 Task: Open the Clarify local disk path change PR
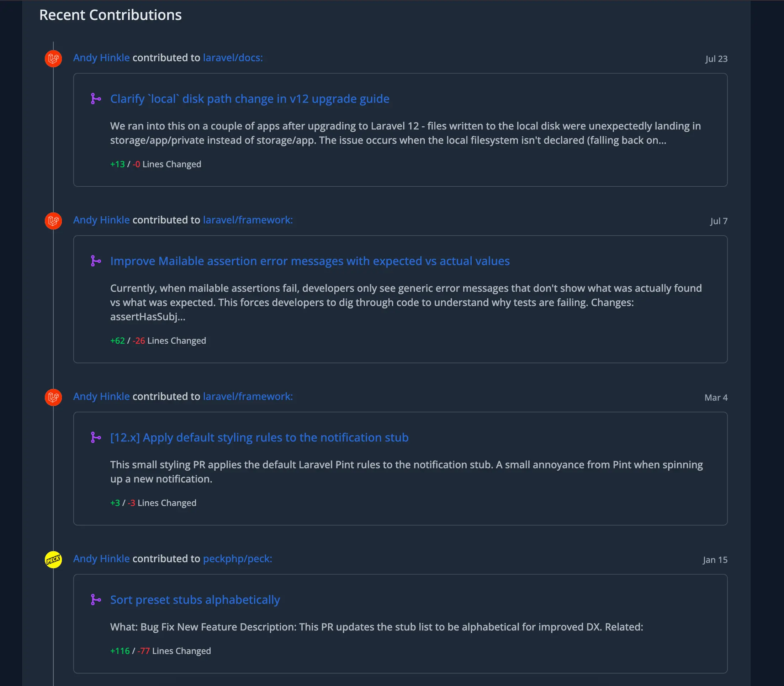tap(249, 99)
